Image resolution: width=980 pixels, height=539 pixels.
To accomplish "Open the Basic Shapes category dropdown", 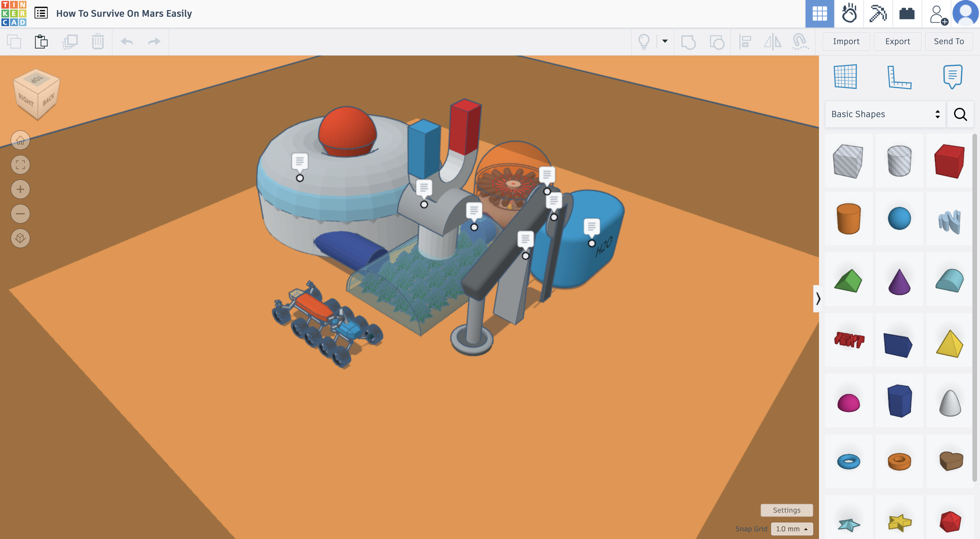I will [x=884, y=114].
